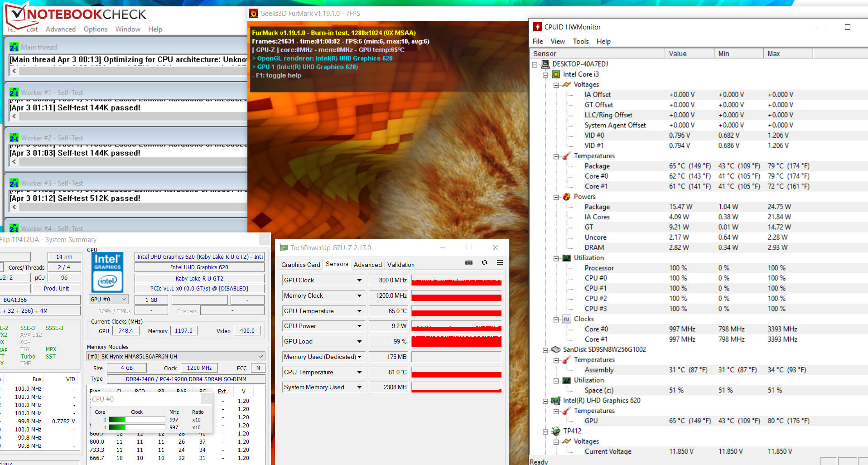Screen dimensions: 868x465
Task: Click the Worker #3 Self-Test window icon
Action: [x=14, y=183]
